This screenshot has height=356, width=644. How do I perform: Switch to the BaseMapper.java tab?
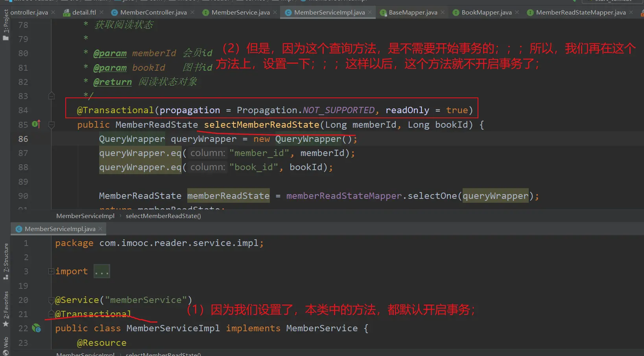tap(413, 13)
